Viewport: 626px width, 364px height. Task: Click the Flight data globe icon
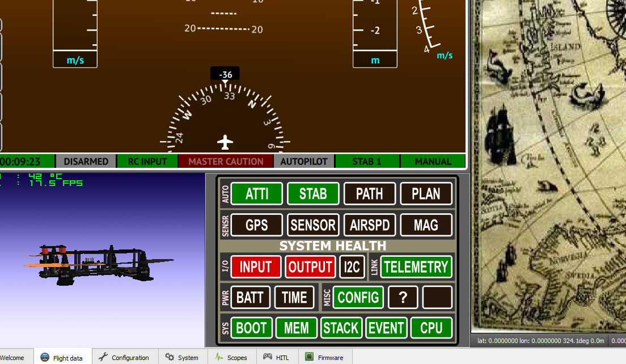click(x=45, y=357)
